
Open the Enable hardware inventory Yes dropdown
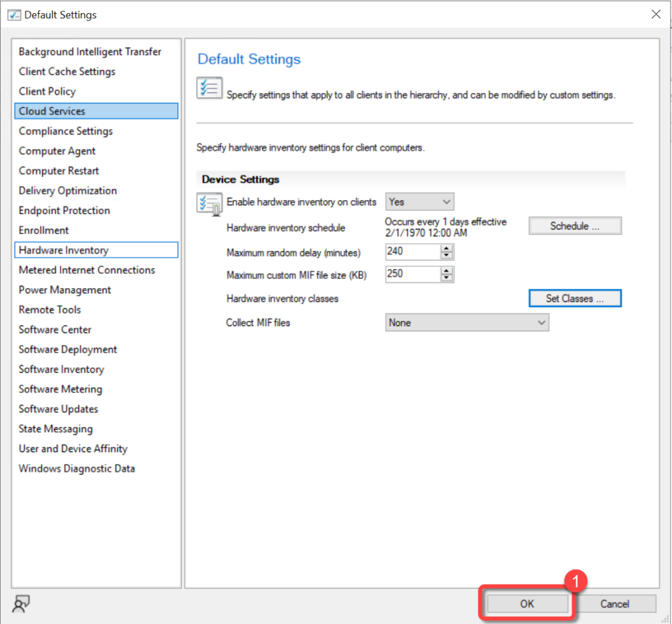(419, 201)
